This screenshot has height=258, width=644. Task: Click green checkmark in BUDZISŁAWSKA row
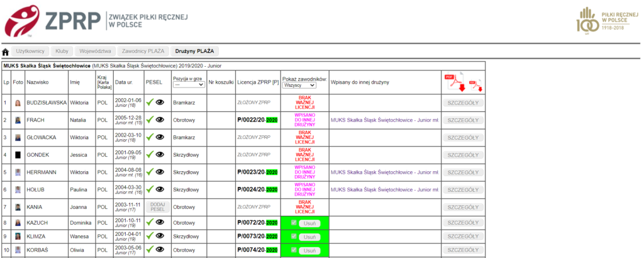coord(150,103)
